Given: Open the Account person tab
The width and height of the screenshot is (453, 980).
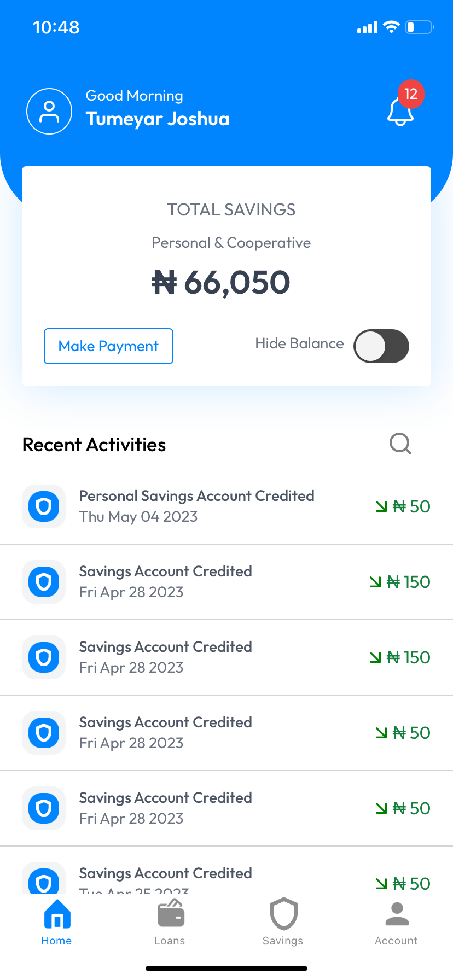Looking at the screenshot, I should 397,914.
